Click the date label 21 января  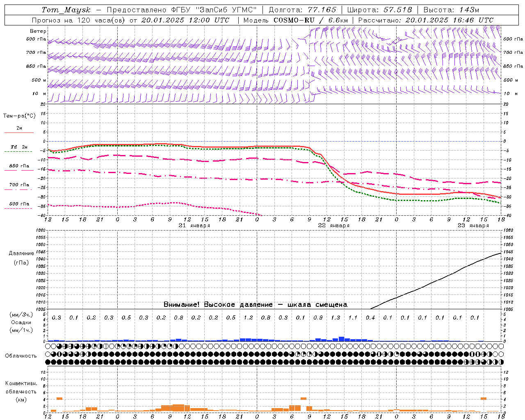(x=194, y=226)
